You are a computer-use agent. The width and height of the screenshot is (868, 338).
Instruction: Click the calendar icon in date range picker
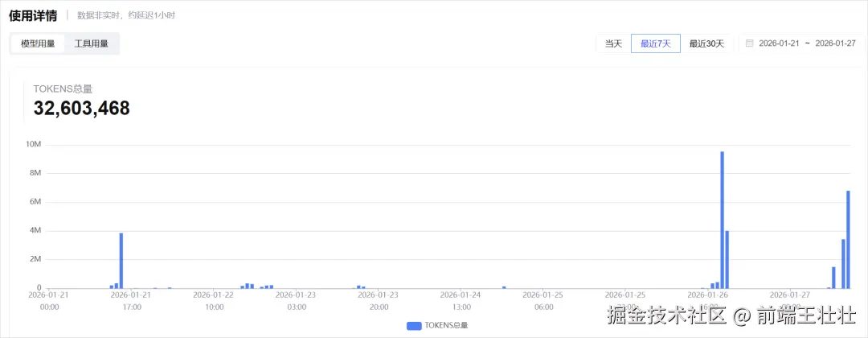click(x=750, y=43)
